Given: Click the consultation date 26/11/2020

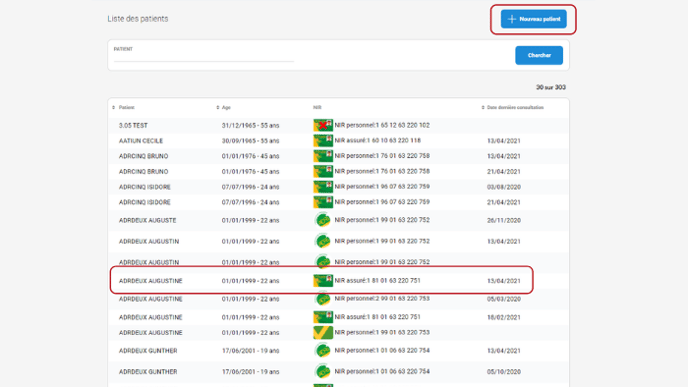Looking at the screenshot, I should 504,220.
